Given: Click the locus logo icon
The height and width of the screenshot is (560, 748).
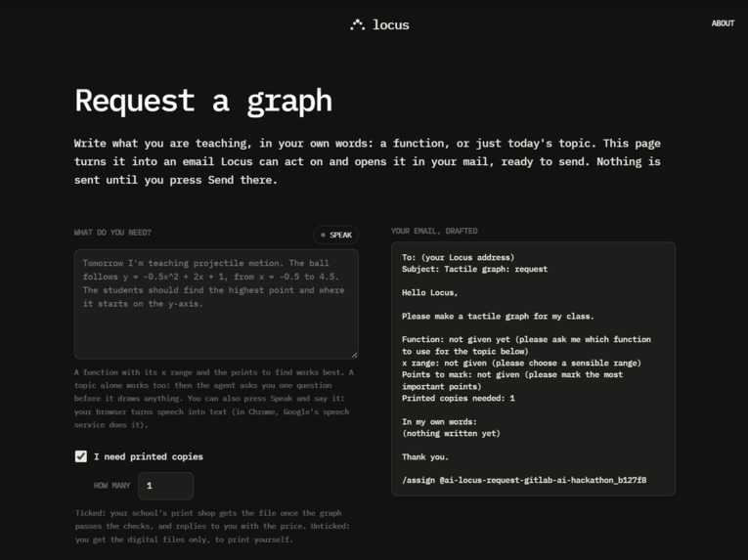Looking at the screenshot, I should click(357, 24).
